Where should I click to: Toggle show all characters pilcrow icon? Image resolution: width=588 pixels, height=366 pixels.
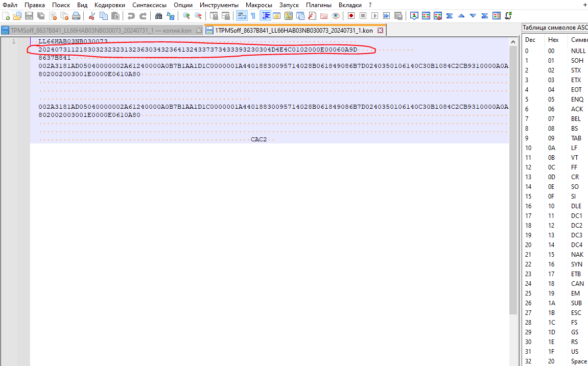pyautogui.click(x=253, y=16)
